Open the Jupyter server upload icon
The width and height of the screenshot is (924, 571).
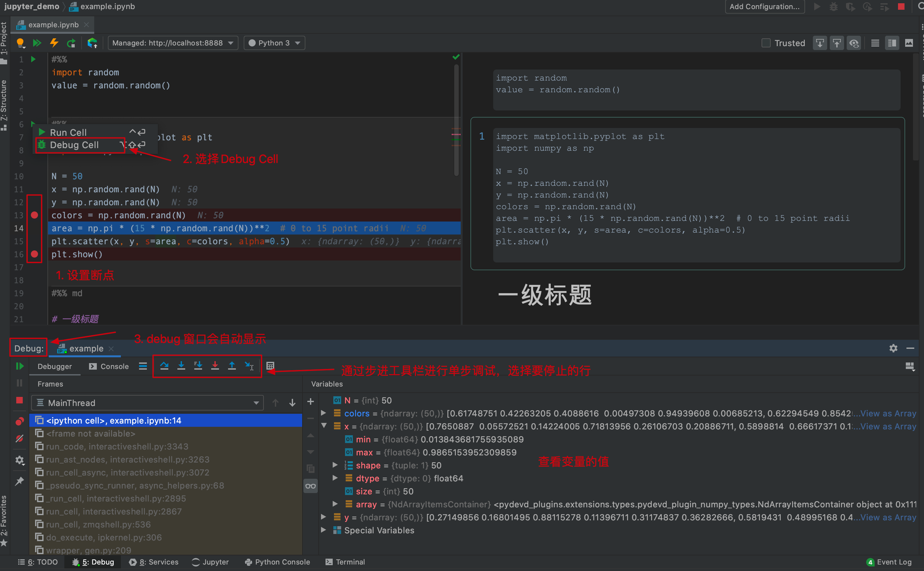tap(93, 43)
